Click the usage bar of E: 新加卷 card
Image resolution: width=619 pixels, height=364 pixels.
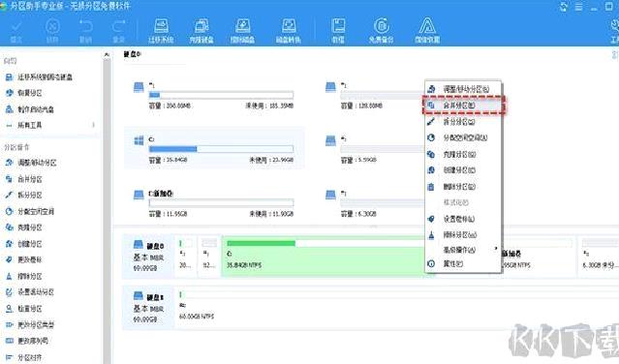tap(221, 202)
